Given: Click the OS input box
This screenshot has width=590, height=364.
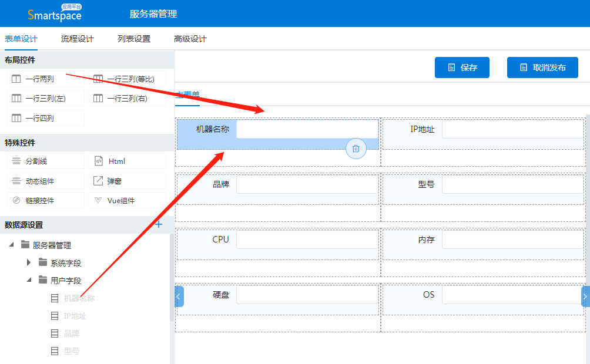Looking at the screenshot, I should coord(513,295).
